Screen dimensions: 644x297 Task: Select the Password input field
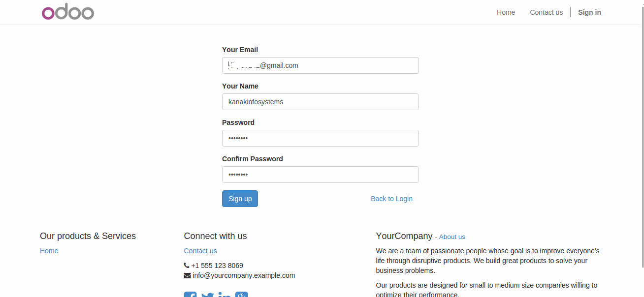pyautogui.click(x=321, y=138)
